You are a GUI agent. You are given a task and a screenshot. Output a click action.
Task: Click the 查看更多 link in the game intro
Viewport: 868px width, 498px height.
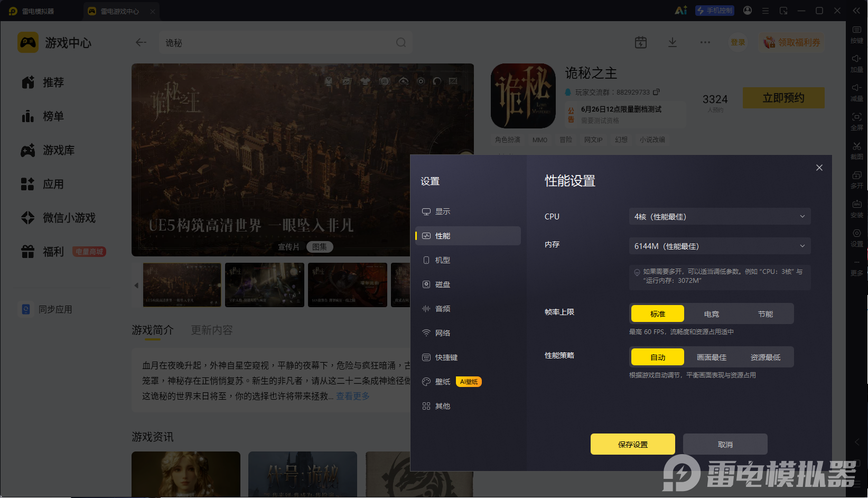[x=353, y=396]
